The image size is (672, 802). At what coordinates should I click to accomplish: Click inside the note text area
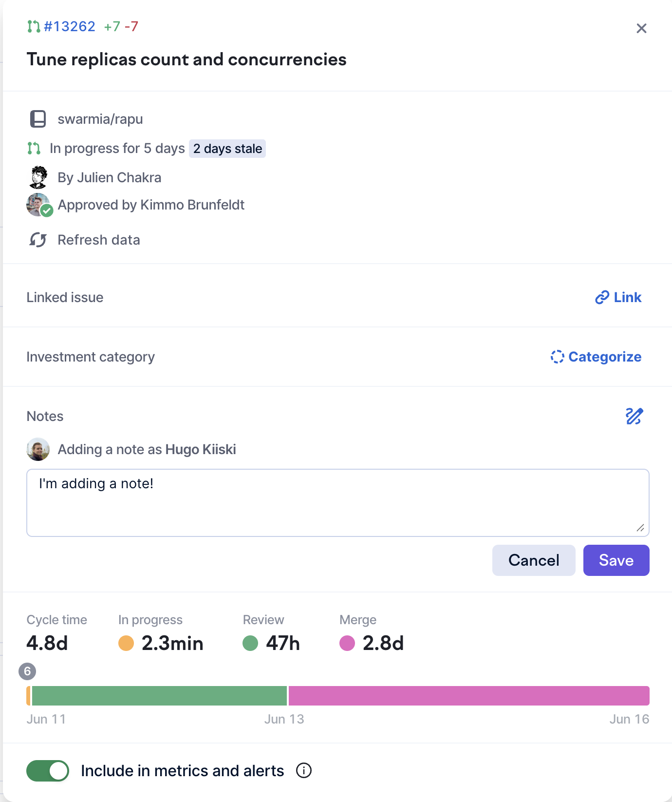coord(337,503)
